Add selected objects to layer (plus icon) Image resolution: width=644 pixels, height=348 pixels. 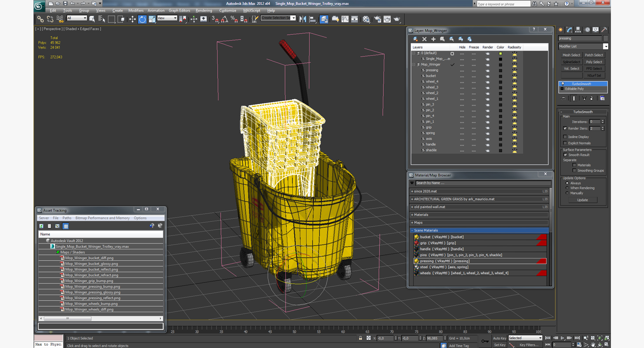click(433, 39)
